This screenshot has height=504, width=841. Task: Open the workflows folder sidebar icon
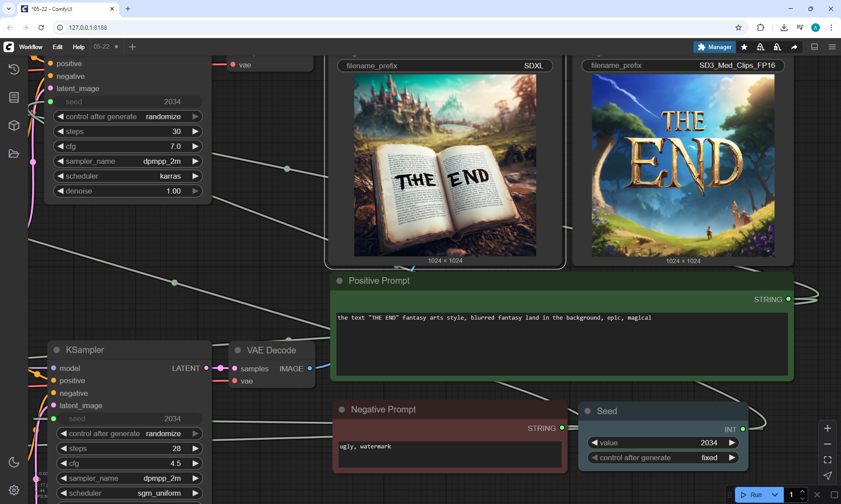(14, 154)
